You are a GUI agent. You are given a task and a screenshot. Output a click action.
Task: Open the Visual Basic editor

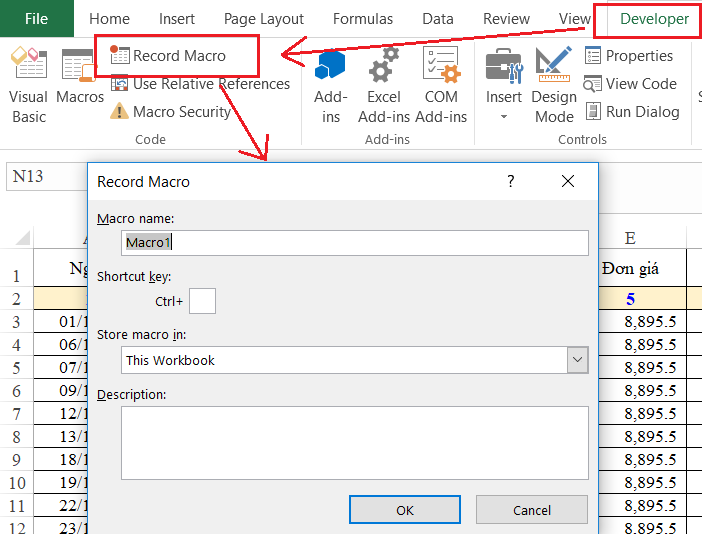tap(29, 85)
